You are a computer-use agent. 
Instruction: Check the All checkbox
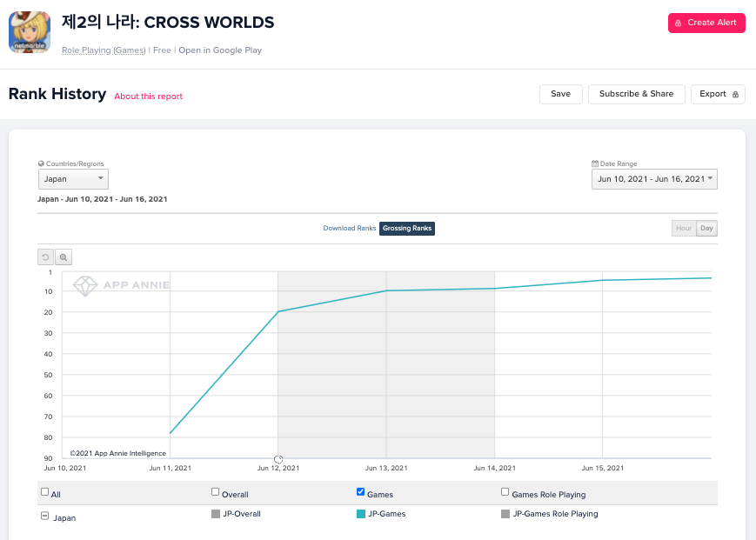click(45, 492)
